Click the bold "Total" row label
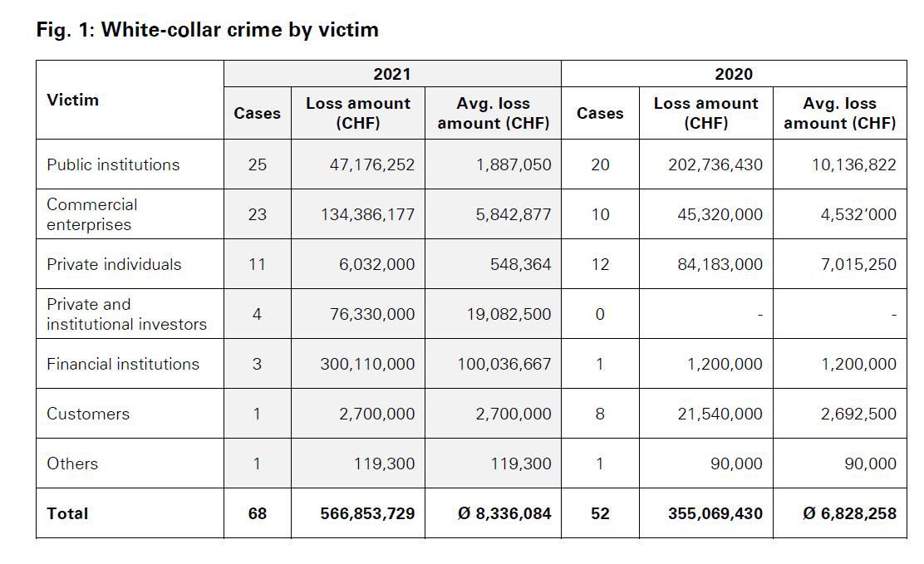924x564 pixels. click(x=67, y=513)
